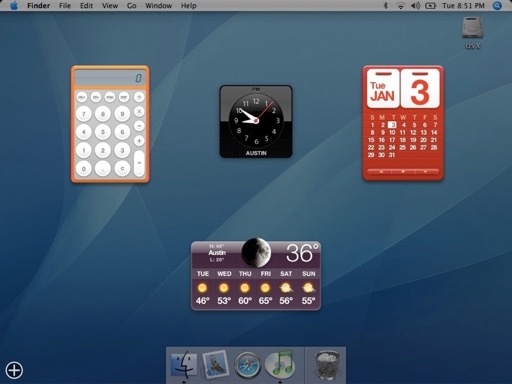
Task: Click calculator key 4
Action: tap(84, 132)
